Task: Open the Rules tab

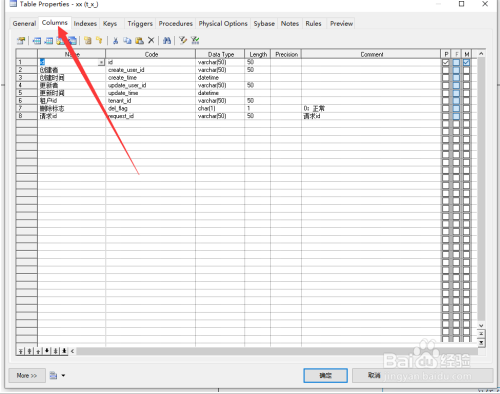Action: coord(313,24)
